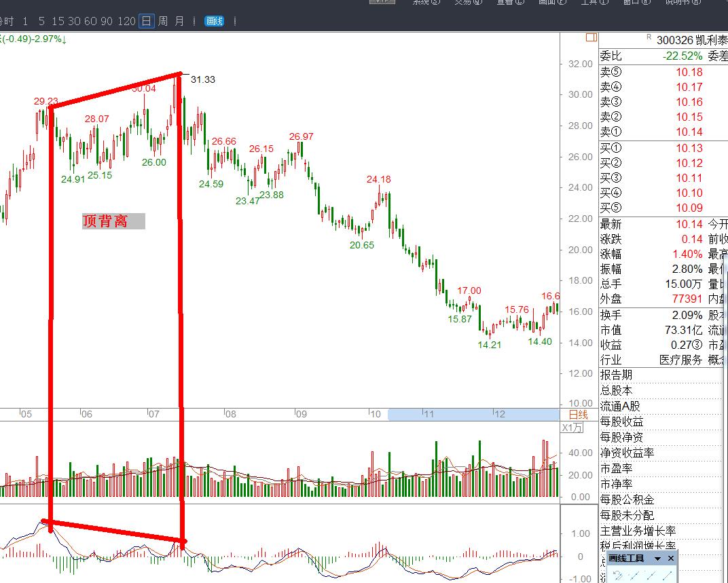Click the 市值 73.31亿 value
Viewport: 728px width, 583px height.
click(x=684, y=330)
